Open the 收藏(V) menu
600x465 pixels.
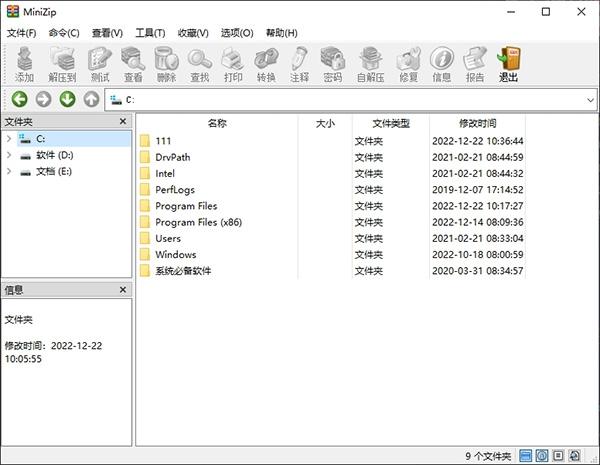point(193,33)
